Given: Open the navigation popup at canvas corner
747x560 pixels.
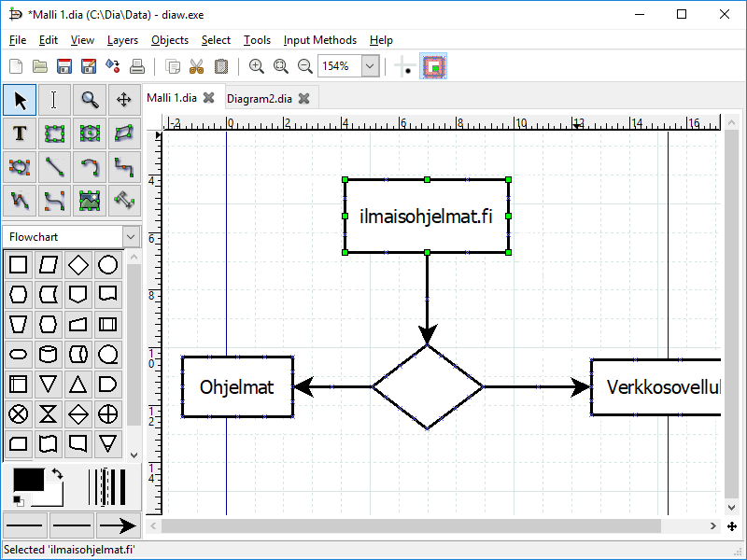Looking at the screenshot, I should click(x=732, y=526).
